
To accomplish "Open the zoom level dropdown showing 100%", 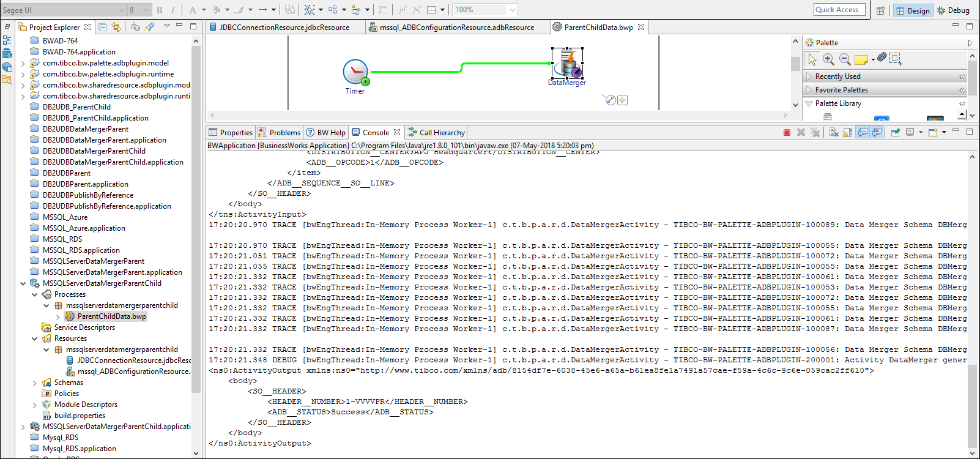I will click(512, 10).
